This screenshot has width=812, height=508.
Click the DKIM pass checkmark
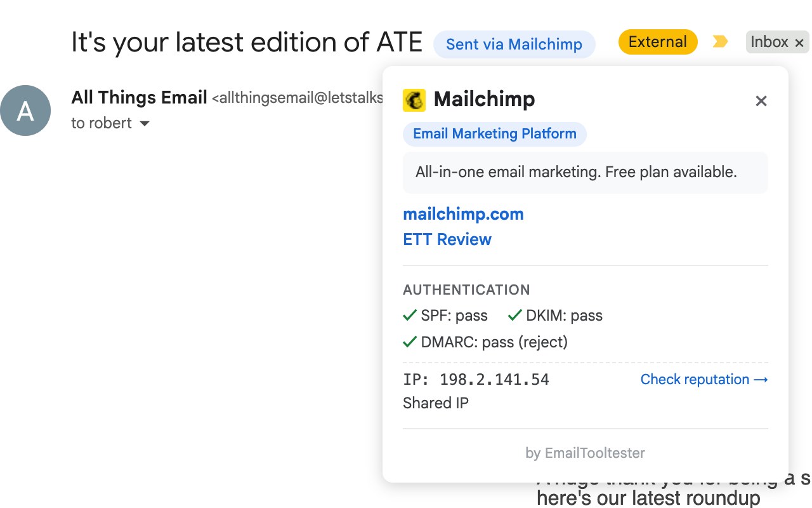coord(515,315)
